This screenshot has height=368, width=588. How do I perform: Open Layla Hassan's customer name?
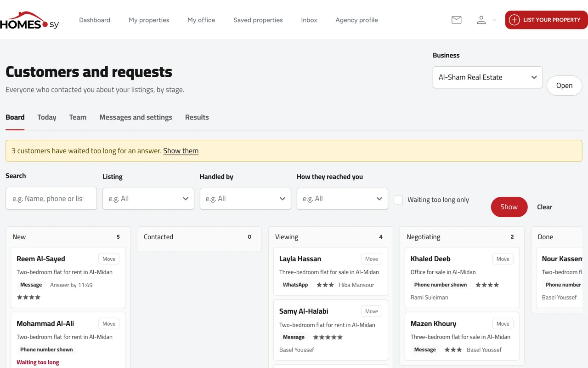[x=300, y=259]
